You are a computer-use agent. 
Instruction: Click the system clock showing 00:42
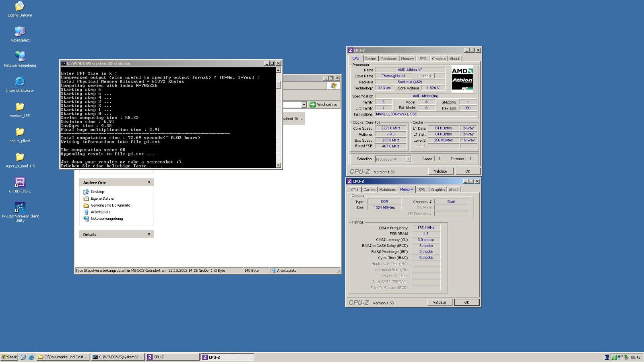point(636,358)
